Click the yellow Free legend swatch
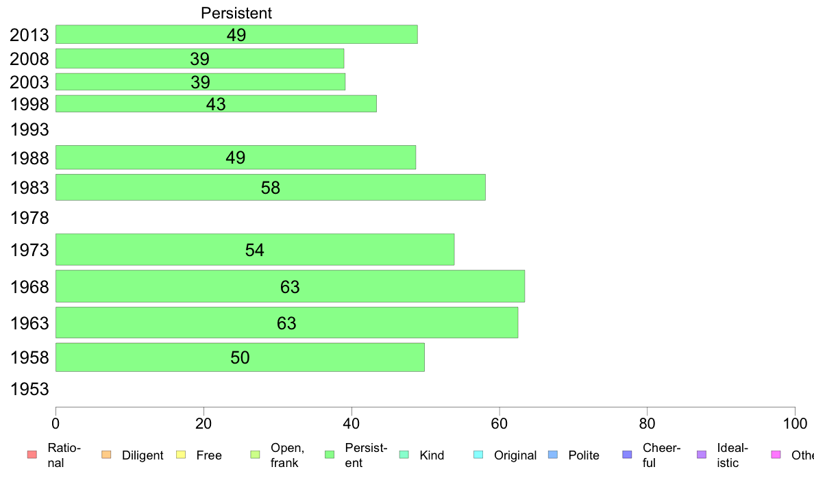This screenshot has width=814, height=504. coord(181,455)
